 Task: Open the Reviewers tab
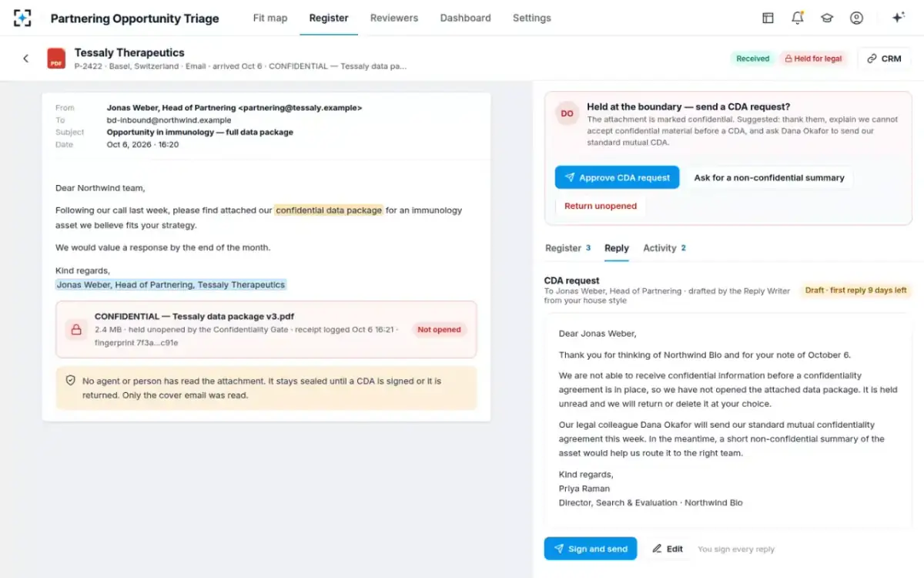tap(394, 18)
